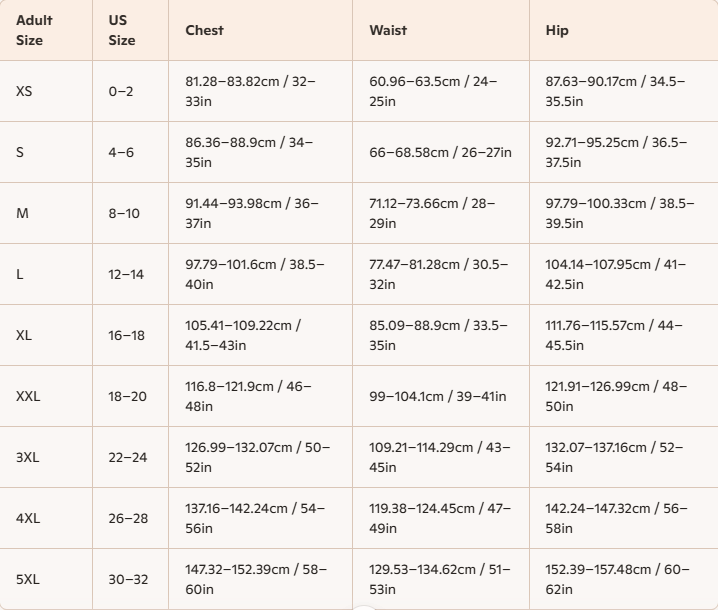Select the 3XL size row label
The height and width of the screenshot is (610, 718).
pyautogui.click(x=28, y=457)
